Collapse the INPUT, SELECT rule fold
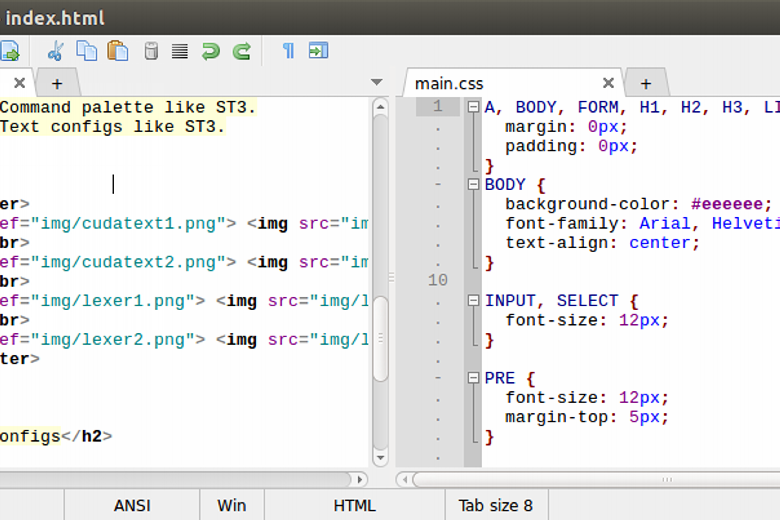 point(473,301)
